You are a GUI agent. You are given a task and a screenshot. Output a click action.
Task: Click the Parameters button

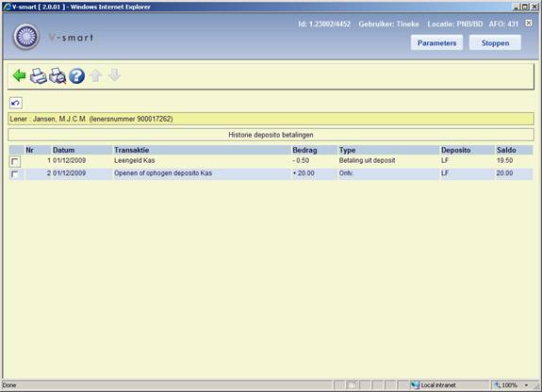[436, 42]
